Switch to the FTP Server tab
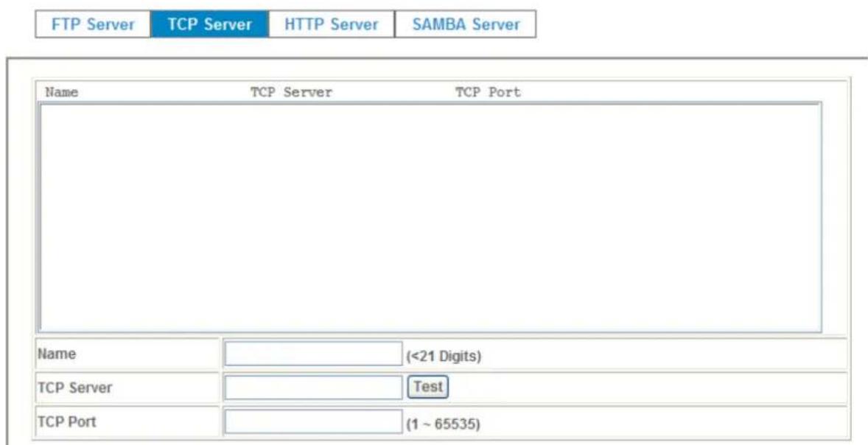This screenshot has height=445, width=868. (92, 24)
